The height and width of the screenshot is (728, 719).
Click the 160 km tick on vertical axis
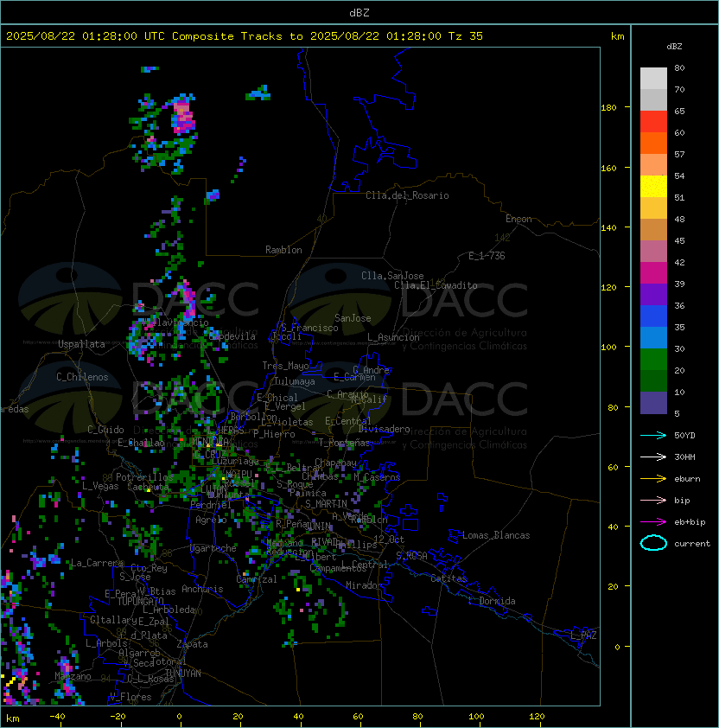point(608,168)
